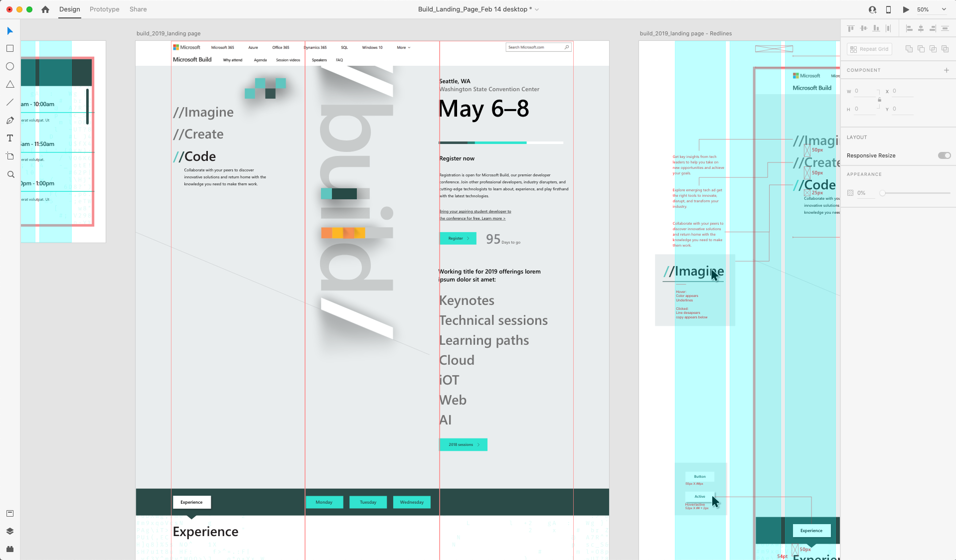Switch to the Share tab
This screenshot has height=560, width=956.
point(138,9)
